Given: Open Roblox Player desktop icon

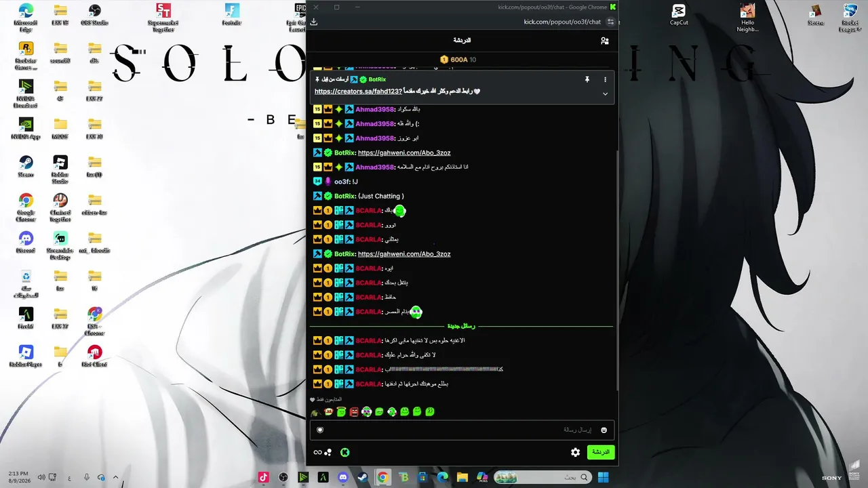Looking at the screenshot, I should tap(26, 357).
